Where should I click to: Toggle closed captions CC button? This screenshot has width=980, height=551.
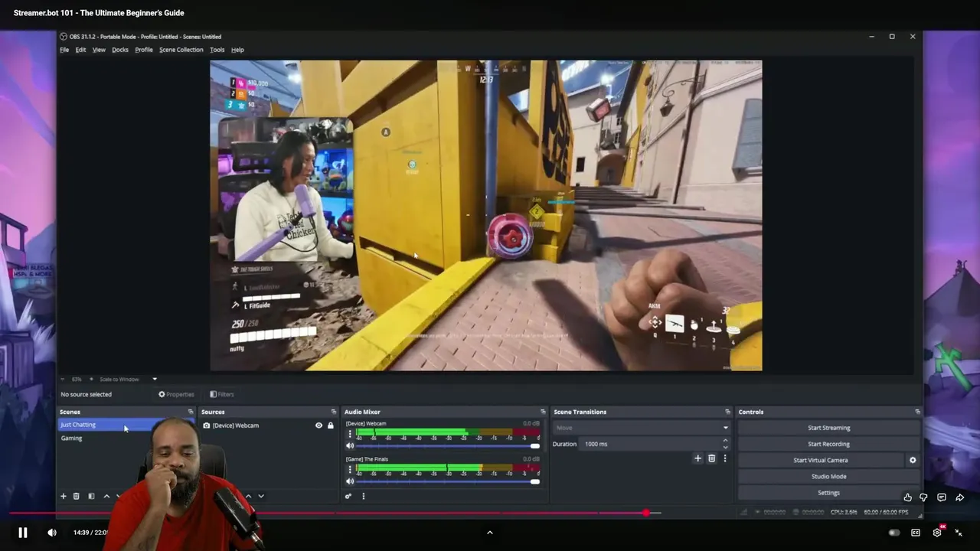(916, 533)
